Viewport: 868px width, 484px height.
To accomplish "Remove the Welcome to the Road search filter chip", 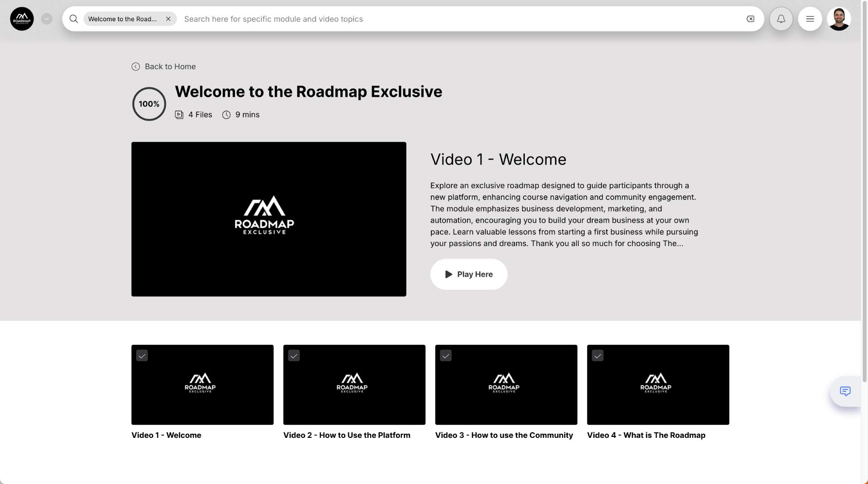I will pos(168,19).
